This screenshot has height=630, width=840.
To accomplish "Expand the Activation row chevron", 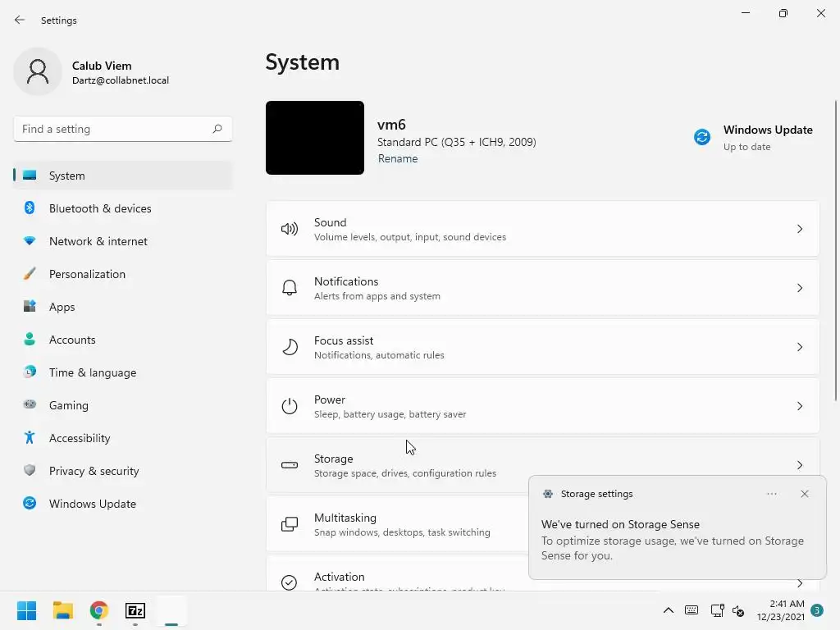I will [799, 583].
